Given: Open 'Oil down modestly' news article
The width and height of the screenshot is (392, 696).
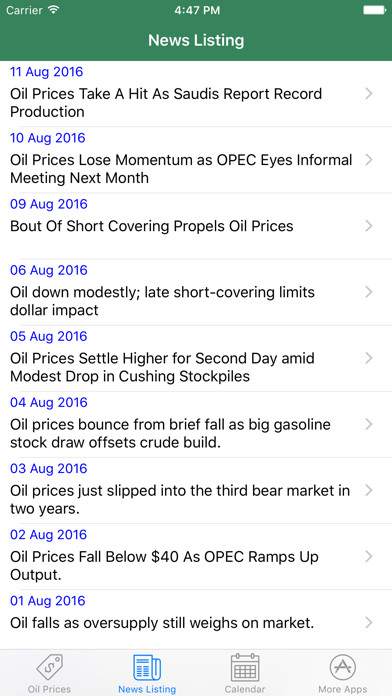Looking at the screenshot, I should point(196,292).
